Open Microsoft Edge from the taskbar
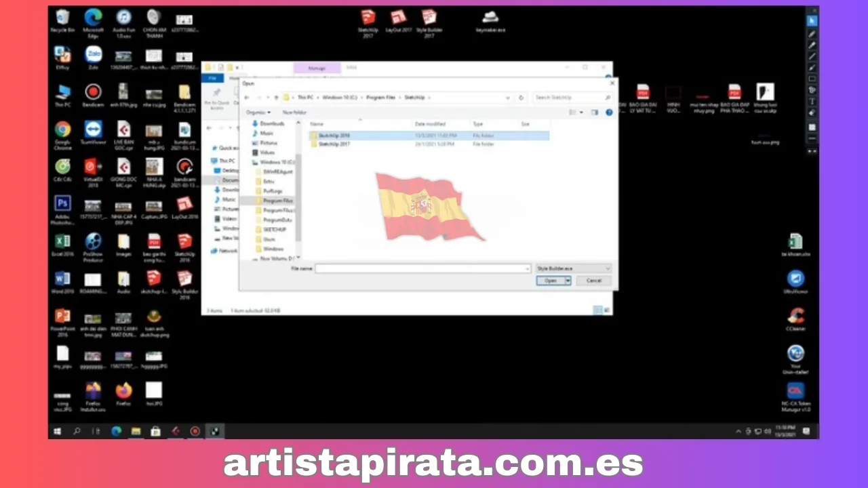The height and width of the screenshot is (488, 868). 116,431
